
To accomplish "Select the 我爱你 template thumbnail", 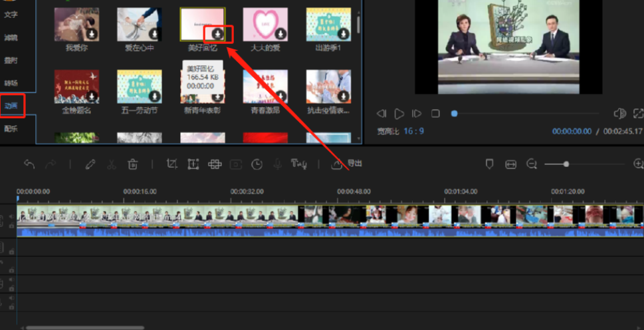I will click(x=76, y=24).
